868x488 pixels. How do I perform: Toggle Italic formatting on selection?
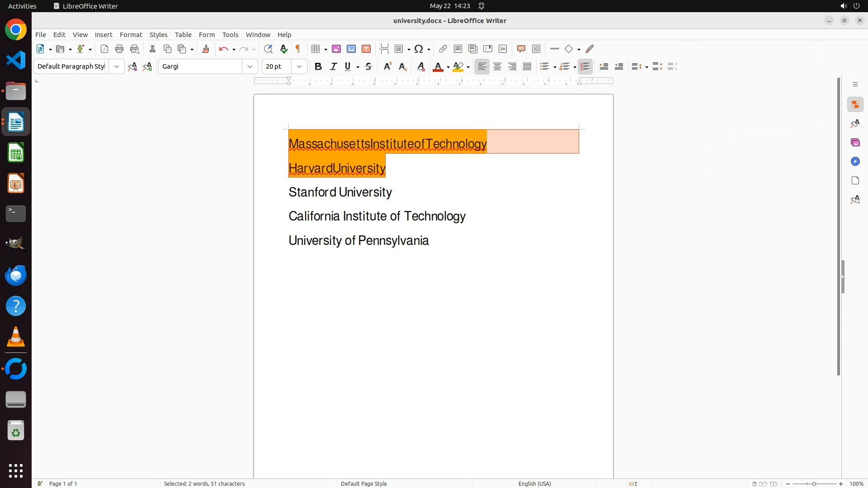[x=333, y=67]
